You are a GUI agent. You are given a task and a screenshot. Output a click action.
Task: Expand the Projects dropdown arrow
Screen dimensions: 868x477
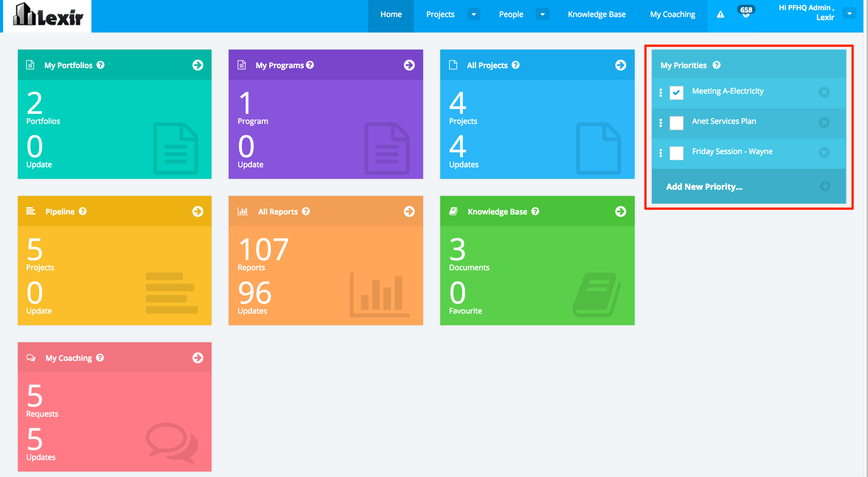point(474,14)
